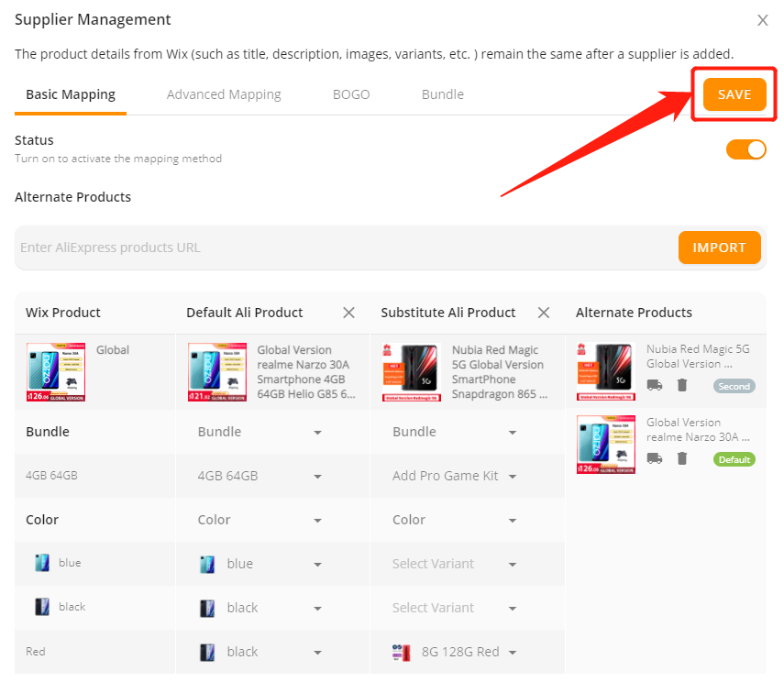
Task: Click phone icon in black row's default dropdown
Action: point(207,608)
